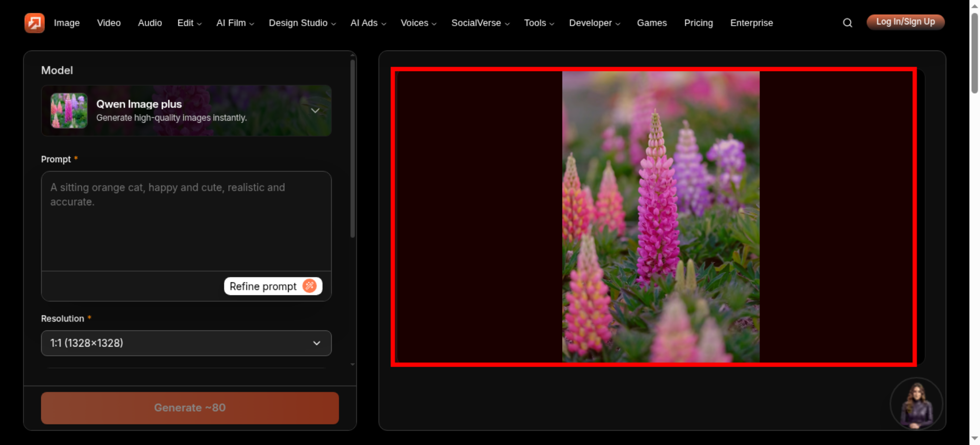Open the SocialVerse dropdown
This screenshot has width=980, height=445.
(480, 23)
